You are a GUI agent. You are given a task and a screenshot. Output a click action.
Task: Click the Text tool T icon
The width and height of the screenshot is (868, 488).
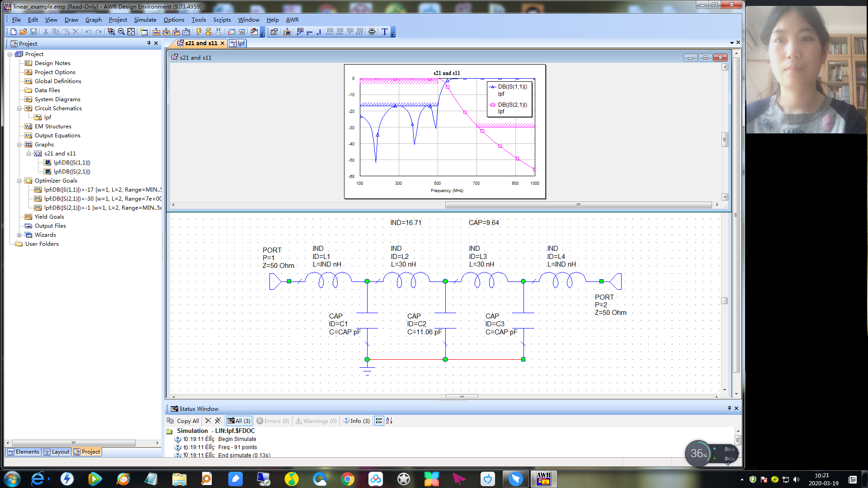(385, 32)
